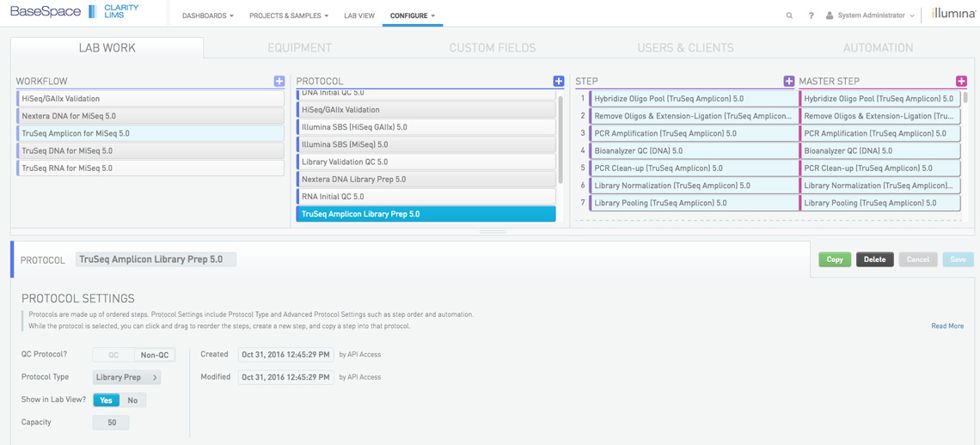Expand the Projects & Samples menu
980x445 pixels.
click(288, 15)
